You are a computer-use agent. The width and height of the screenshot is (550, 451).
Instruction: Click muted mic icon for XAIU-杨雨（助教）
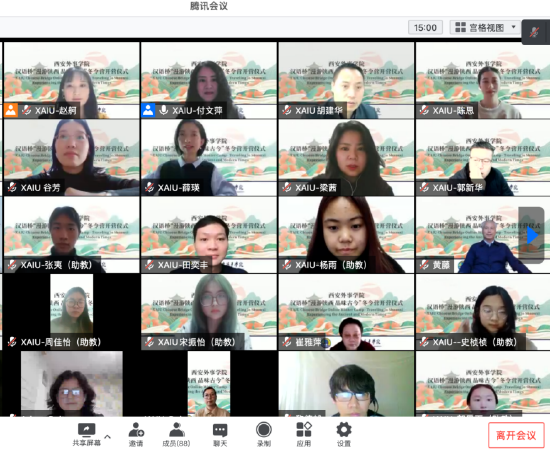click(x=287, y=265)
